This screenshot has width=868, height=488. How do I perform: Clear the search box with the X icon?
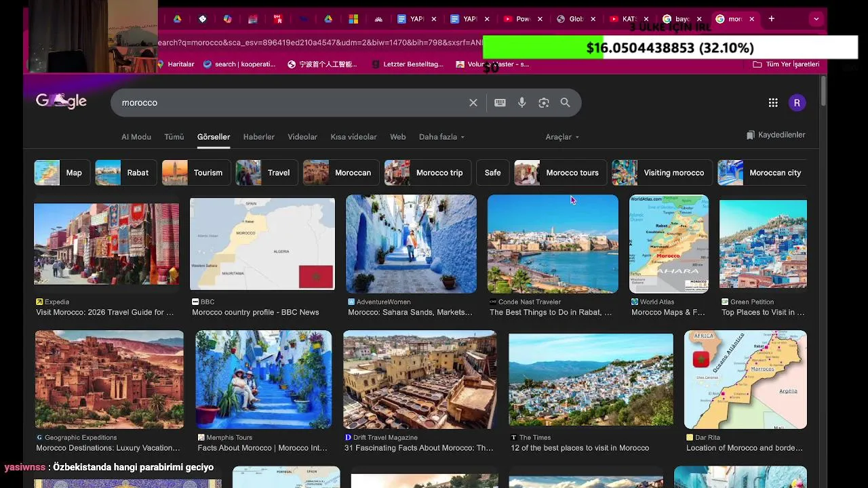(473, 102)
